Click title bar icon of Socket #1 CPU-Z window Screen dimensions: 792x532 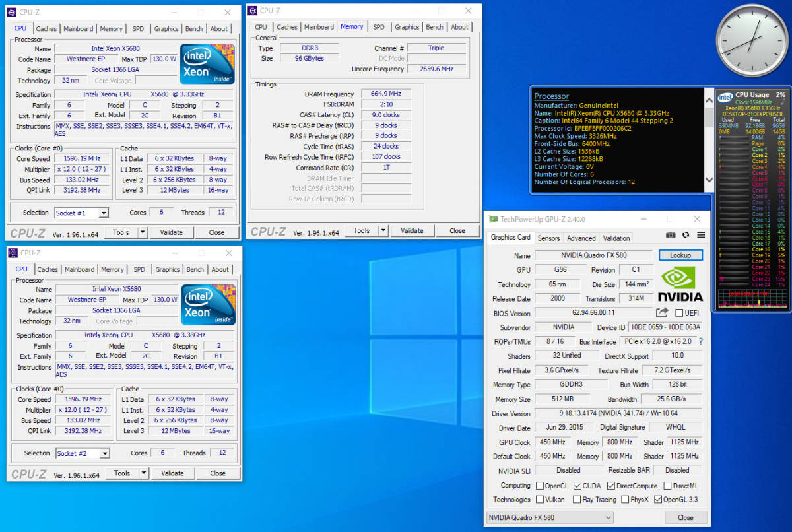[x=12, y=12]
